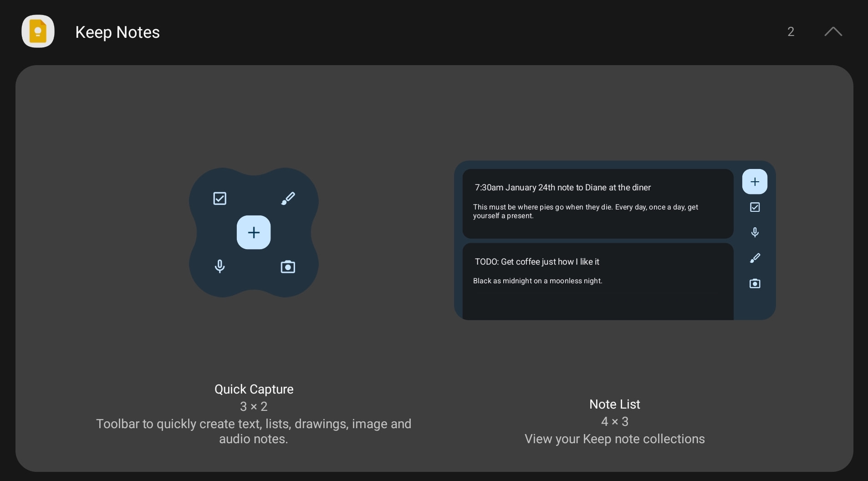This screenshot has height=481, width=868.
Task: Tap the plus button in Quick Capture widget
Action: tap(254, 232)
